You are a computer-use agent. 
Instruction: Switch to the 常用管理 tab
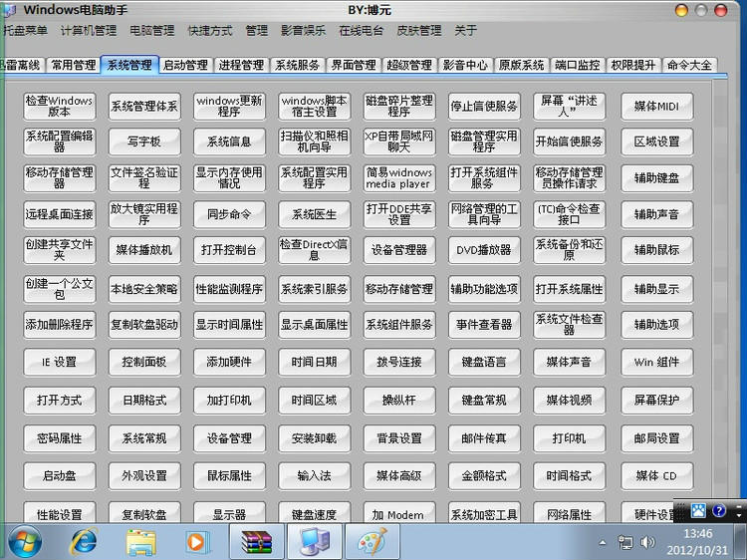[74, 65]
